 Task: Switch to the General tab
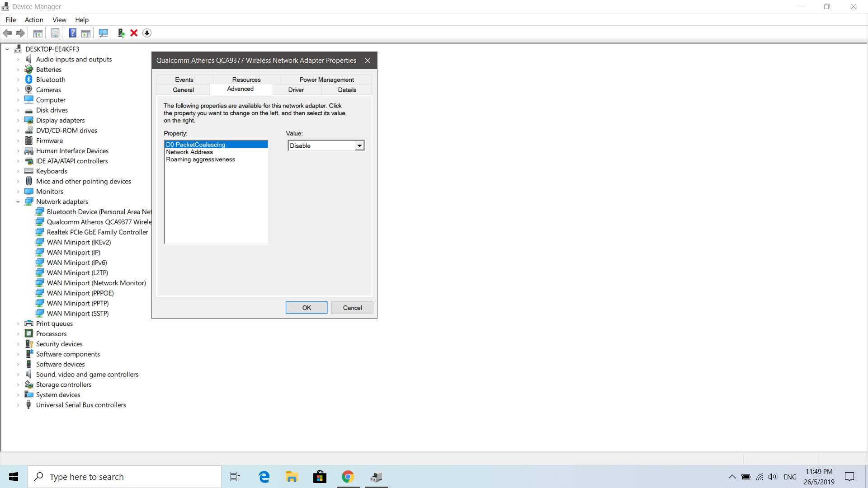coord(183,90)
